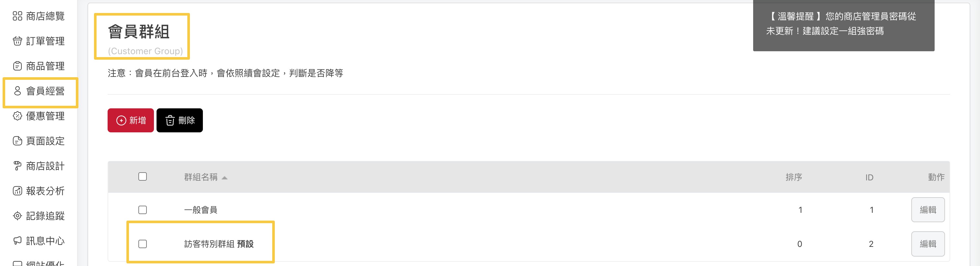The image size is (980, 266).
Task: Click the 訂單管理 basket icon
Action: 17,41
